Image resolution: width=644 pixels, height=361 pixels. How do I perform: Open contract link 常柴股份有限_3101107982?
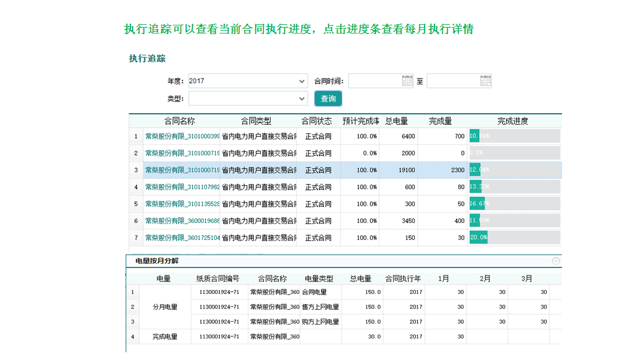coord(182,187)
